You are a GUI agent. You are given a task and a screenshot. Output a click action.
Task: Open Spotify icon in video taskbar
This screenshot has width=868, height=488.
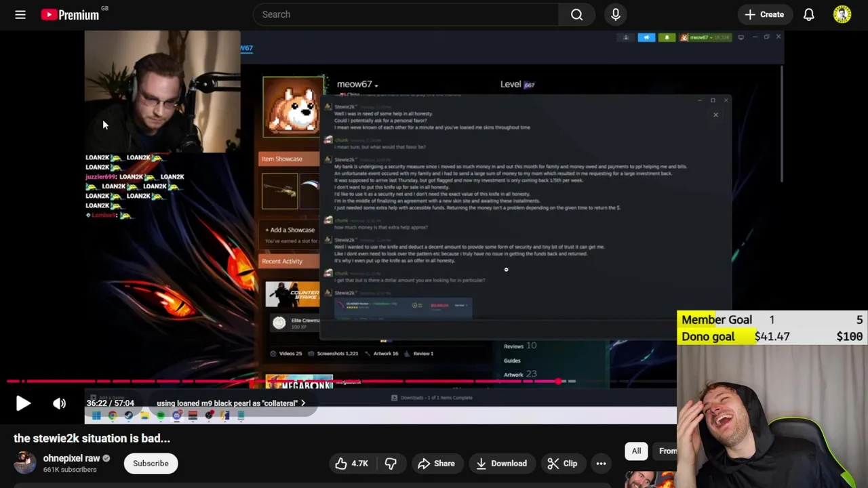click(x=161, y=415)
